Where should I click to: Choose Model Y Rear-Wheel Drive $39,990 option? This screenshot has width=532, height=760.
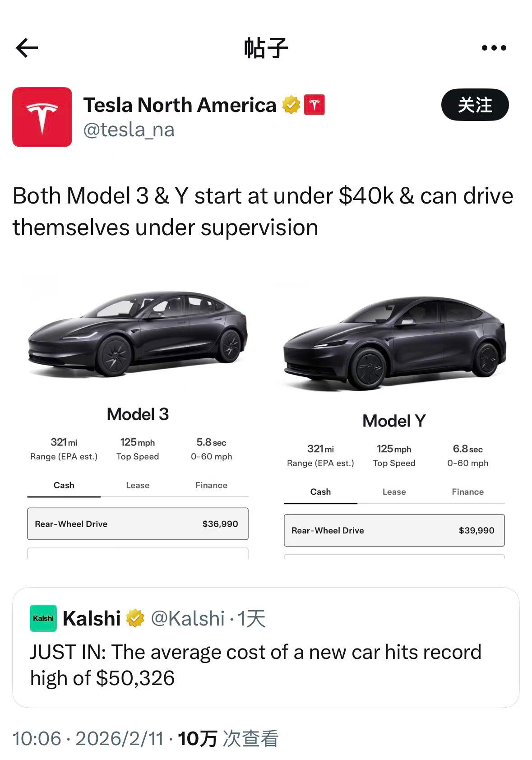point(394,530)
